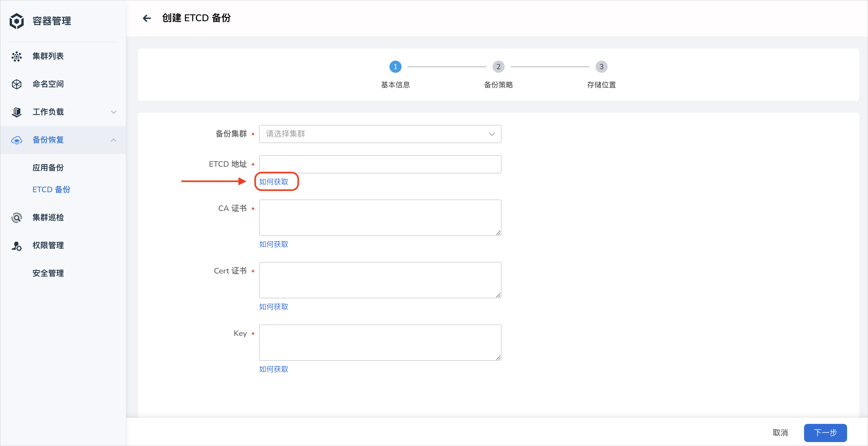
Task: Click step 2 circle 备份策略
Action: coord(498,67)
